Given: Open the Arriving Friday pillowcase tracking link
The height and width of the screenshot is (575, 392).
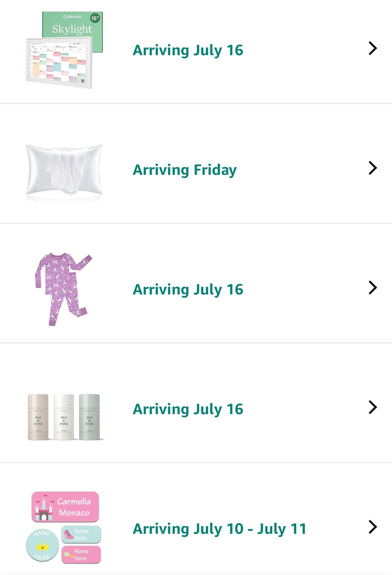Looking at the screenshot, I should coord(184,170).
